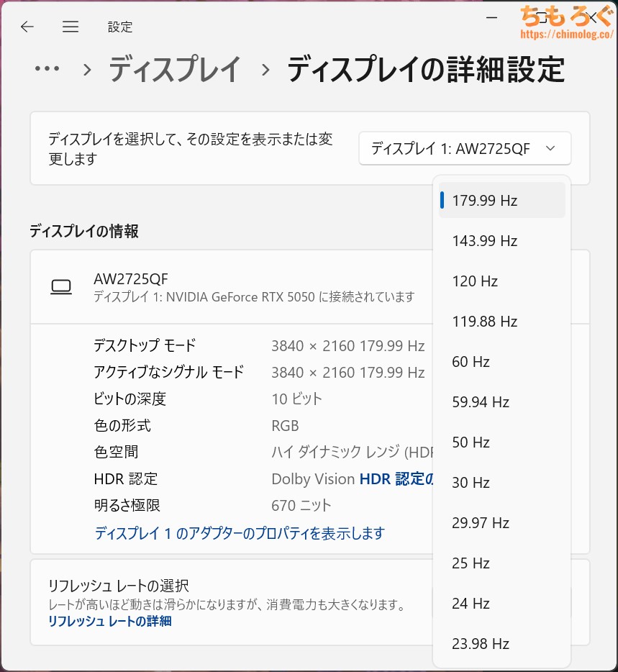Click the back arrow icon
Viewport: 618px width, 672px height.
coord(27,27)
